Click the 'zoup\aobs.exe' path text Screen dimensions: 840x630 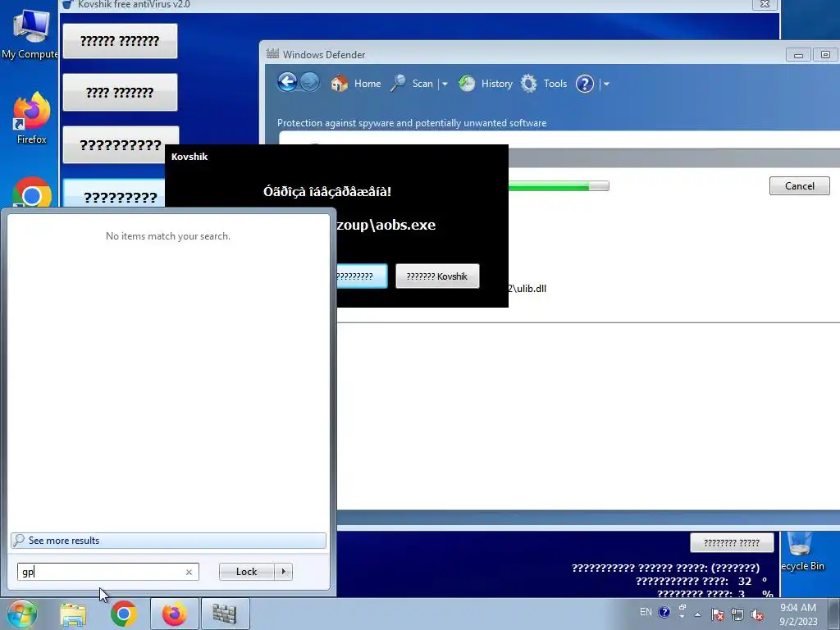click(386, 225)
